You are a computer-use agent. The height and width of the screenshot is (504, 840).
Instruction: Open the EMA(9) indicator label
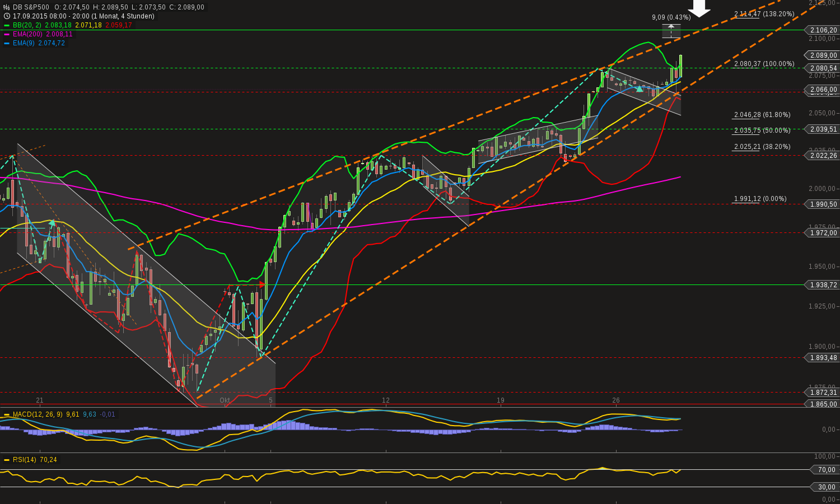[24, 43]
